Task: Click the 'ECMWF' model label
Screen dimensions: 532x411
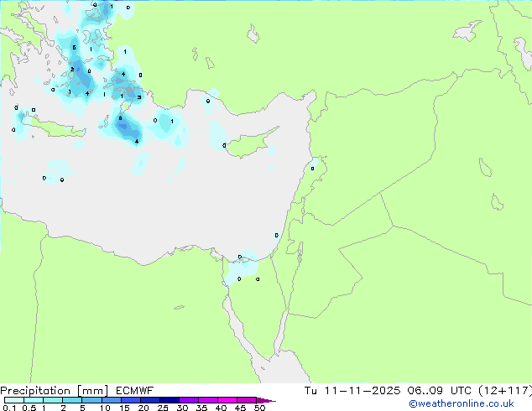Action: tap(135, 391)
